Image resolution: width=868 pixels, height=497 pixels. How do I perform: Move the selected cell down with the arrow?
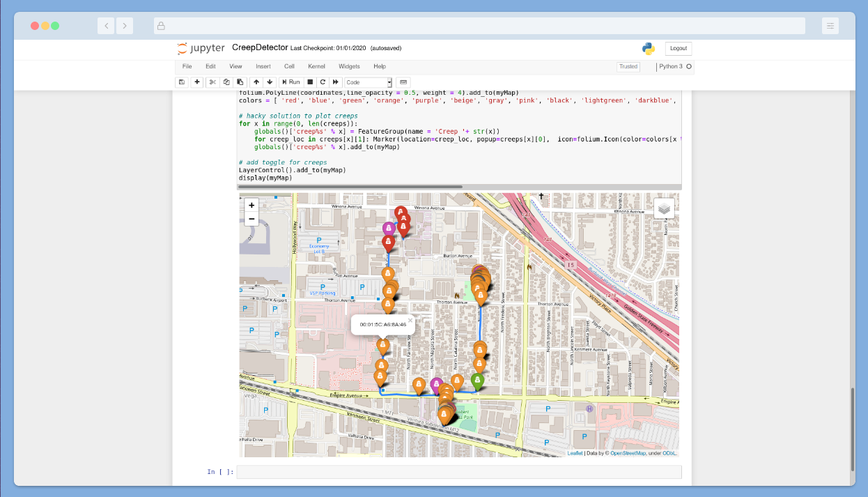point(270,82)
